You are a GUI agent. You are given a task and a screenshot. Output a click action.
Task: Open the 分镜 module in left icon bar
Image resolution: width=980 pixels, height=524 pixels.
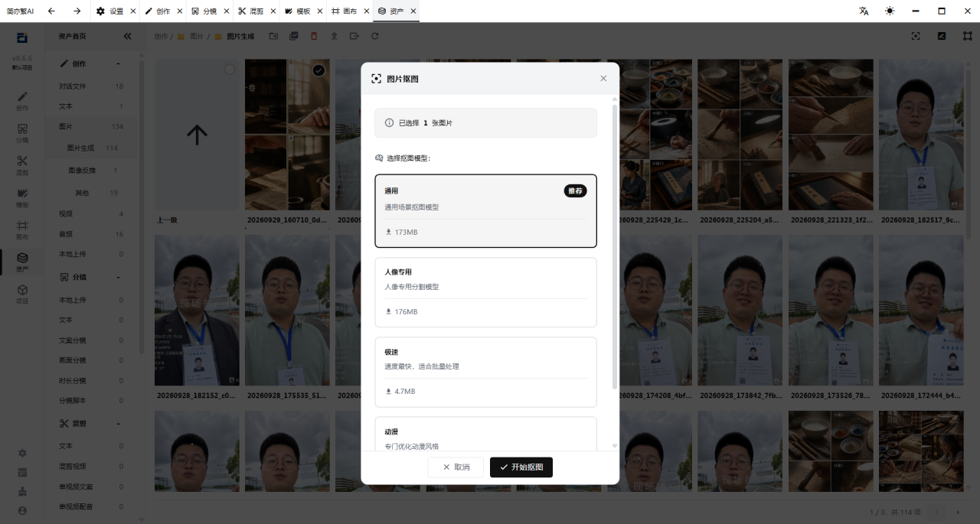point(22,133)
